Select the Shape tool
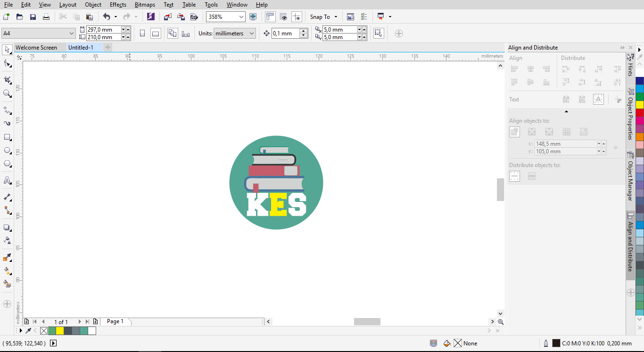The height and width of the screenshot is (352, 644). point(7,64)
